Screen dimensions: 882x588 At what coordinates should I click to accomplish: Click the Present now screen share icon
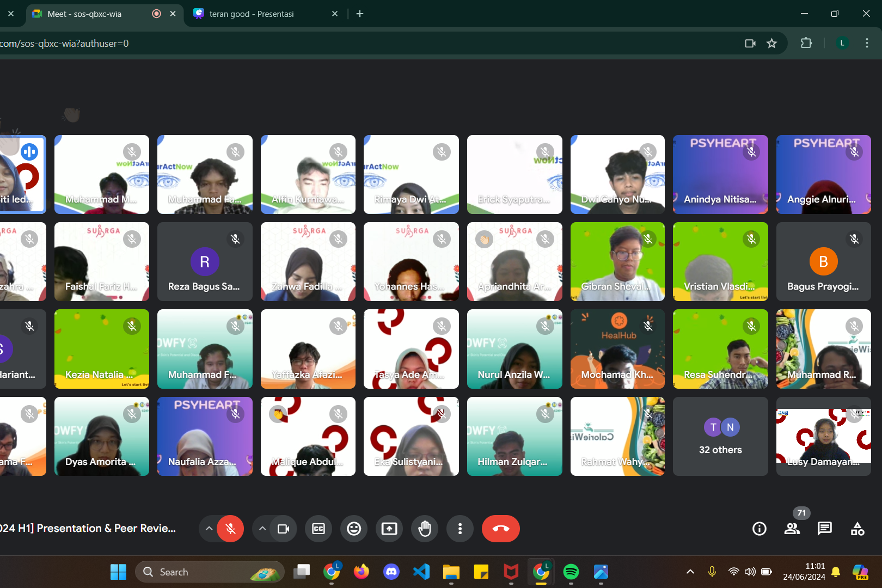click(x=389, y=529)
